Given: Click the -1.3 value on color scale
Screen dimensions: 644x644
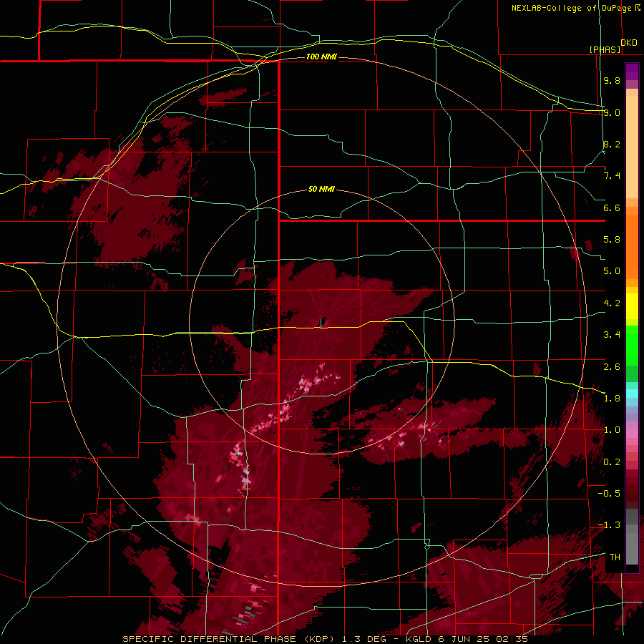Looking at the screenshot, I should [x=609, y=525].
